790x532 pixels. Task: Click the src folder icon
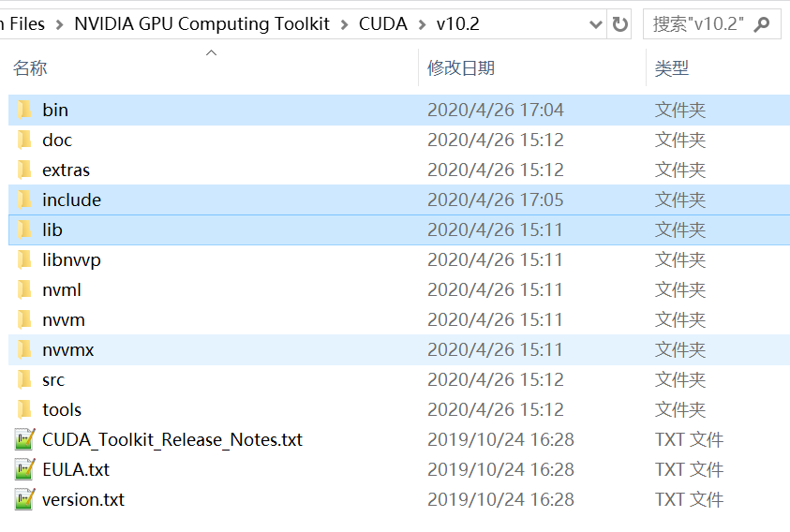pyautogui.click(x=24, y=380)
